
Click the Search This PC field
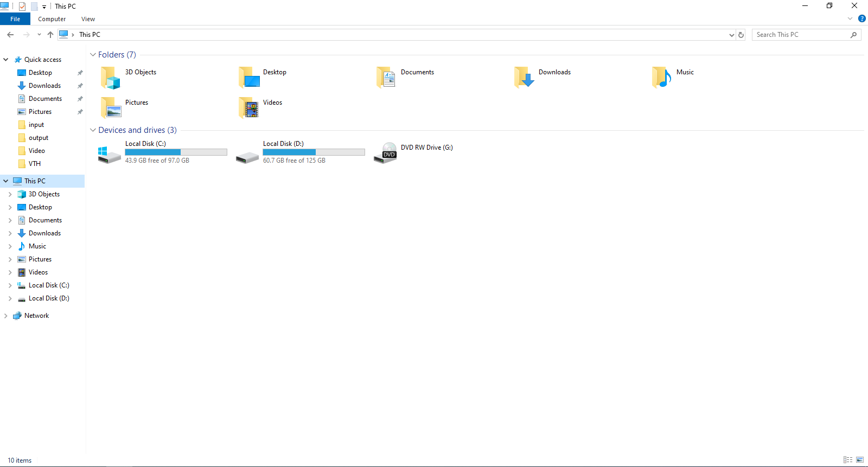tap(801, 35)
